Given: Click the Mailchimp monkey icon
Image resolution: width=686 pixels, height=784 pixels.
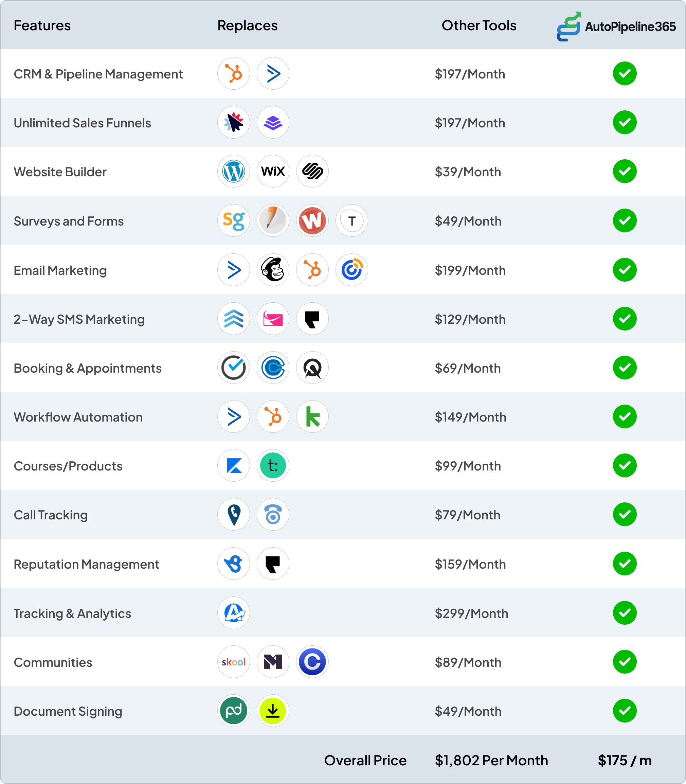Looking at the screenshot, I should click(273, 270).
